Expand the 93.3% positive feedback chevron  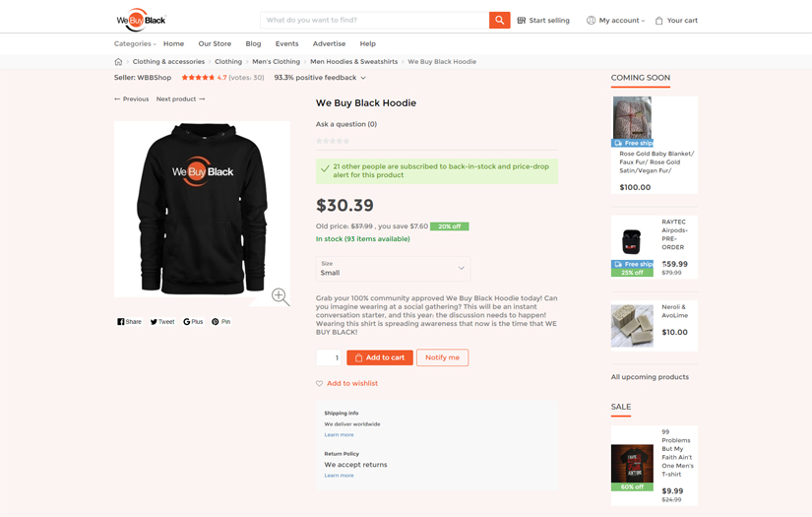point(363,78)
